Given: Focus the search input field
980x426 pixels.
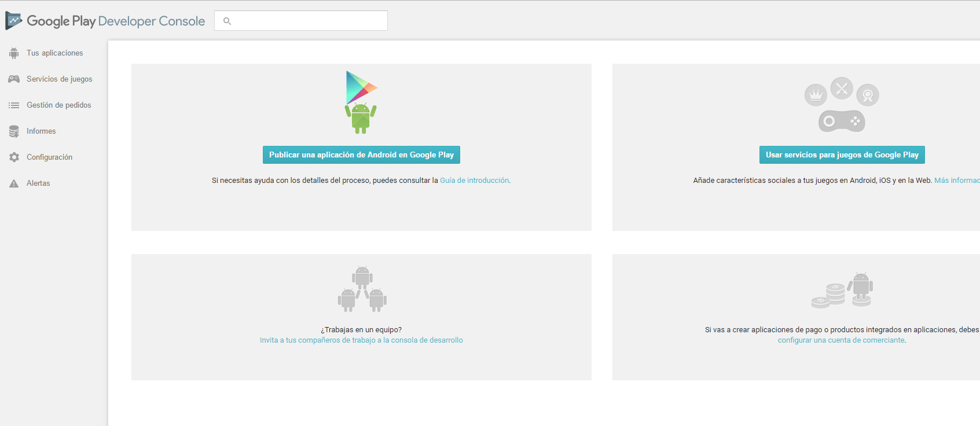Looking at the screenshot, I should coord(301,21).
